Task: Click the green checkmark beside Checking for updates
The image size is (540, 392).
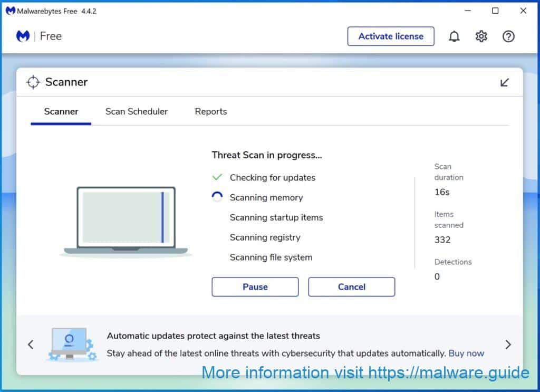Action: (217, 177)
